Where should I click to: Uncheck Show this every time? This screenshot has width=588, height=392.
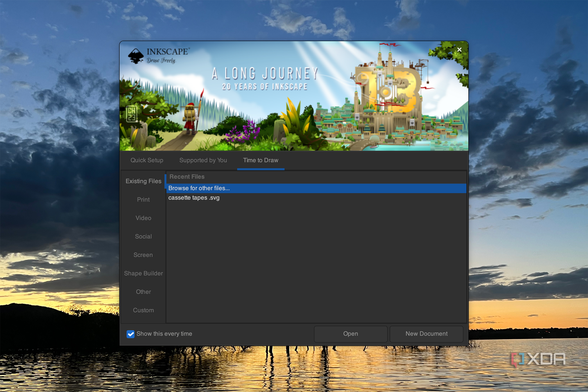point(130,334)
